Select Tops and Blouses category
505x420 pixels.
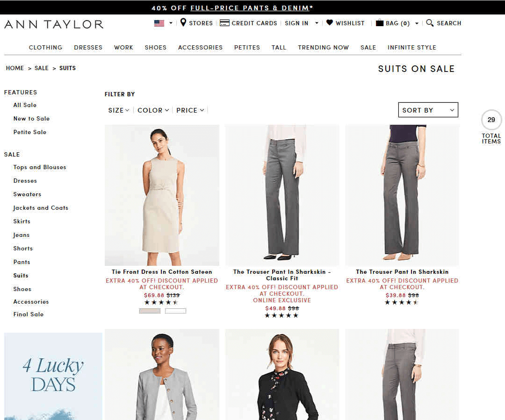(40, 167)
